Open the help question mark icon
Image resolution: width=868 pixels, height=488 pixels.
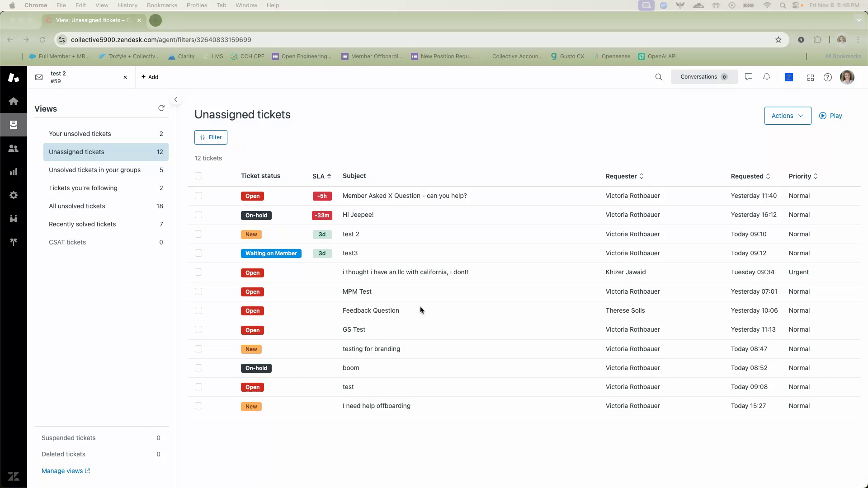click(828, 77)
